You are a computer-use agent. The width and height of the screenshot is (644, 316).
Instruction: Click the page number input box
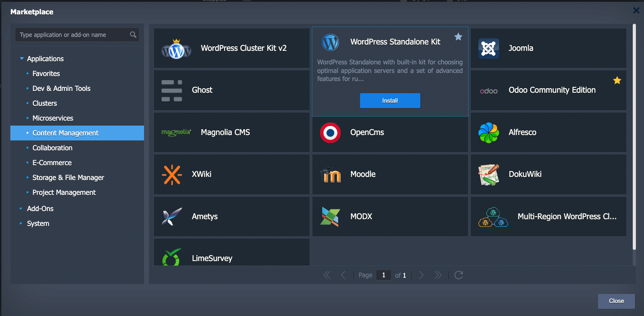click(x=383, y=275)
